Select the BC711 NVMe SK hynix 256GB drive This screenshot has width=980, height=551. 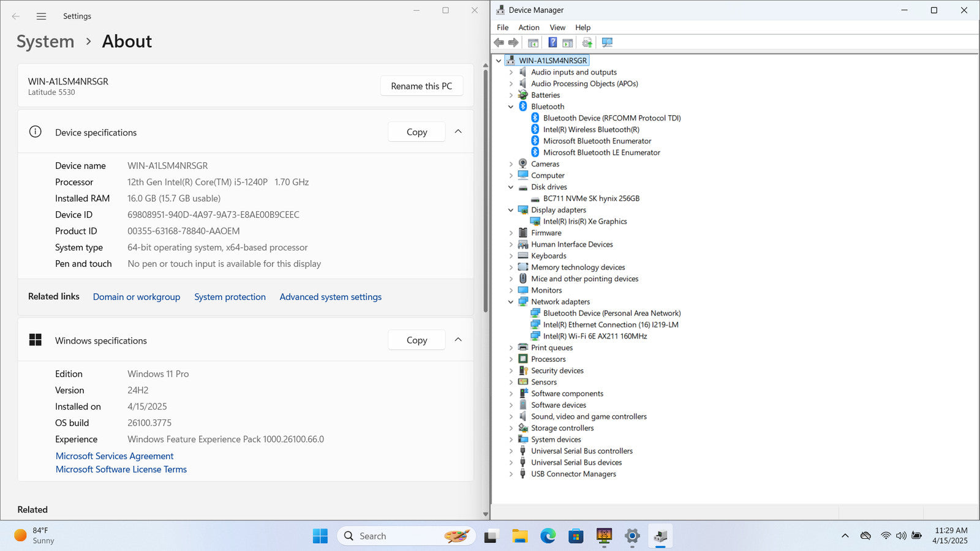[591, 198]
